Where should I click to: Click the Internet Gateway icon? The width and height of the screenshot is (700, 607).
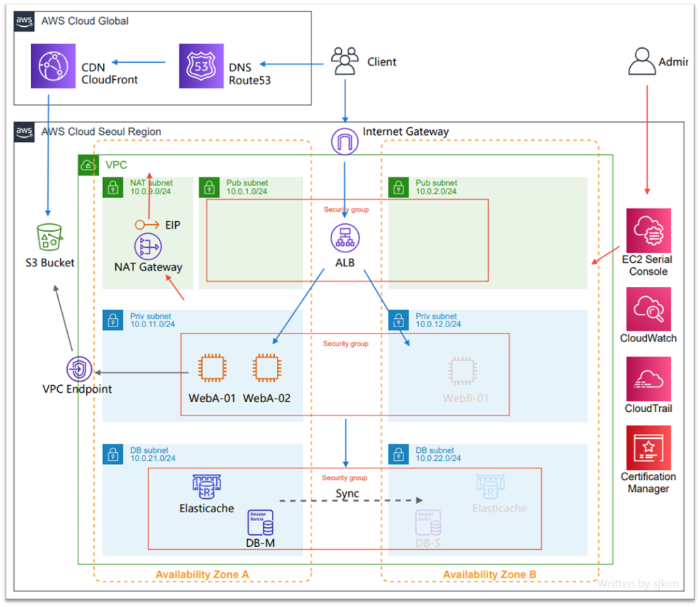pos(345,143)
